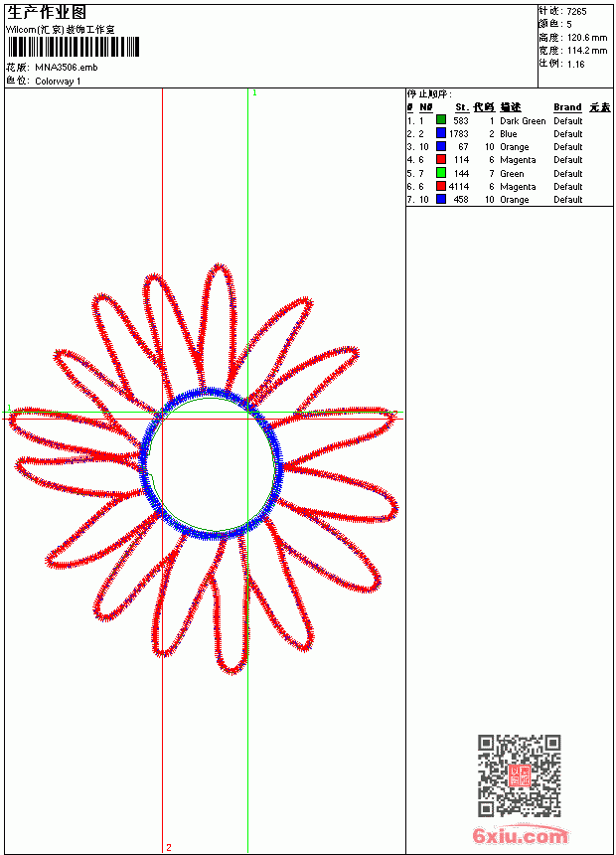Click the QR code image

[x=520, y=775]
